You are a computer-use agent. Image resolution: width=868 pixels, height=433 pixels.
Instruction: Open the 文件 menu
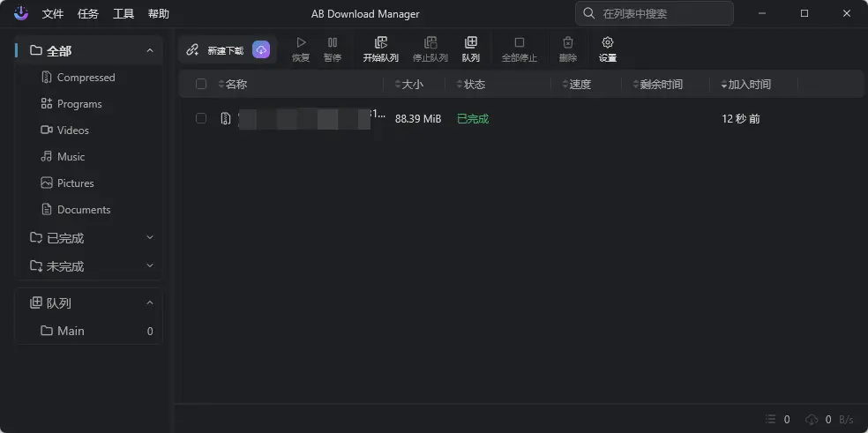click(53, 14)
